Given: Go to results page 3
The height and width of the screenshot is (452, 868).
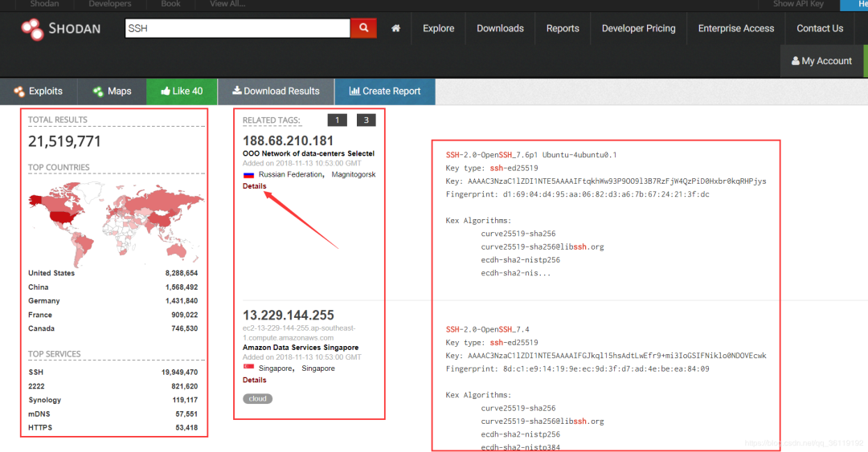Looking at the screenshot, I should click(x=366, y=120).
